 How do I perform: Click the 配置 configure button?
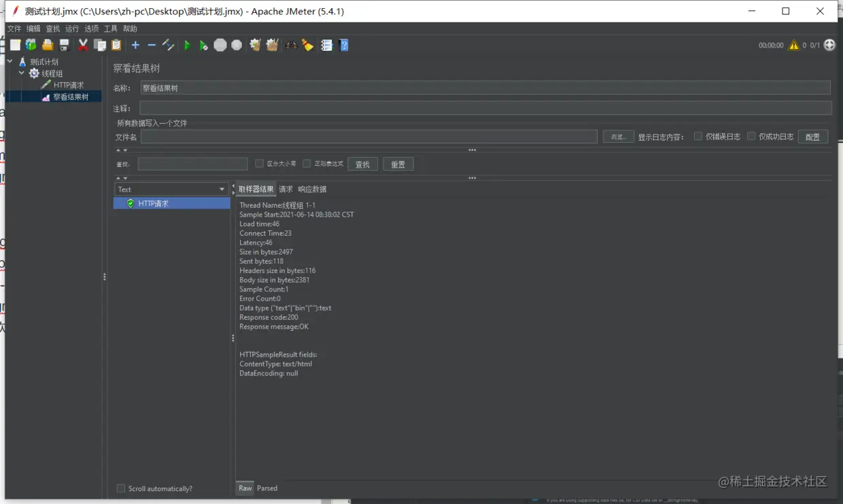pos(813,137)
